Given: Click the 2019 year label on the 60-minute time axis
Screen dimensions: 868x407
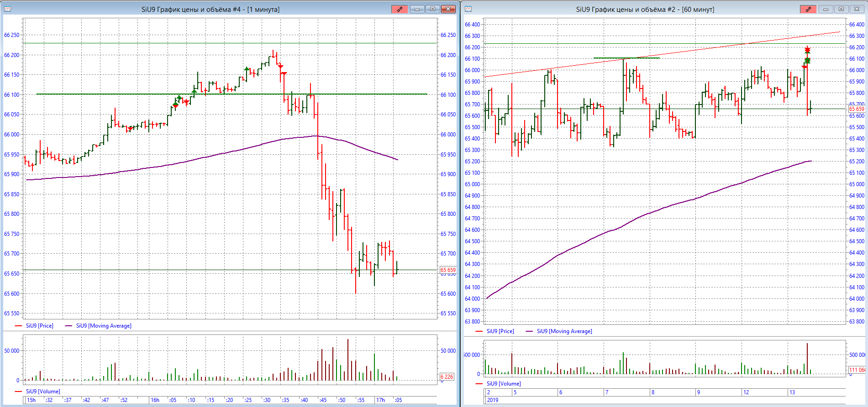Looking at the screenshot, I should [x=493, y=400].
